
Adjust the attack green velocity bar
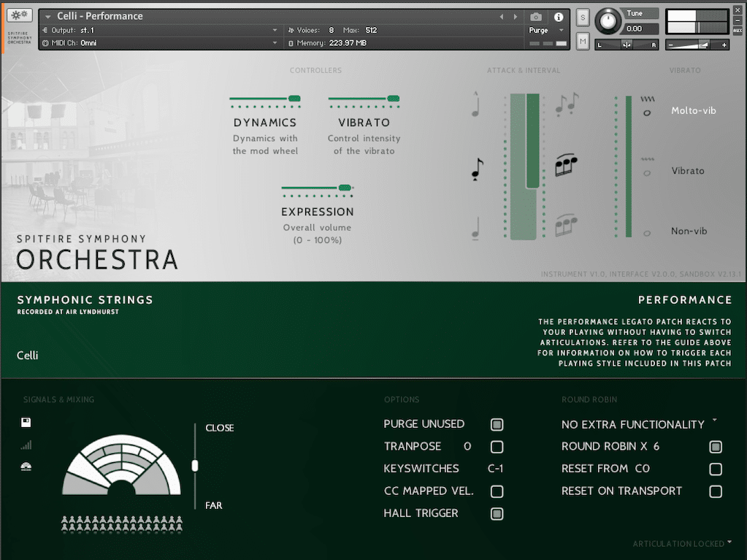tap(524, 166)
